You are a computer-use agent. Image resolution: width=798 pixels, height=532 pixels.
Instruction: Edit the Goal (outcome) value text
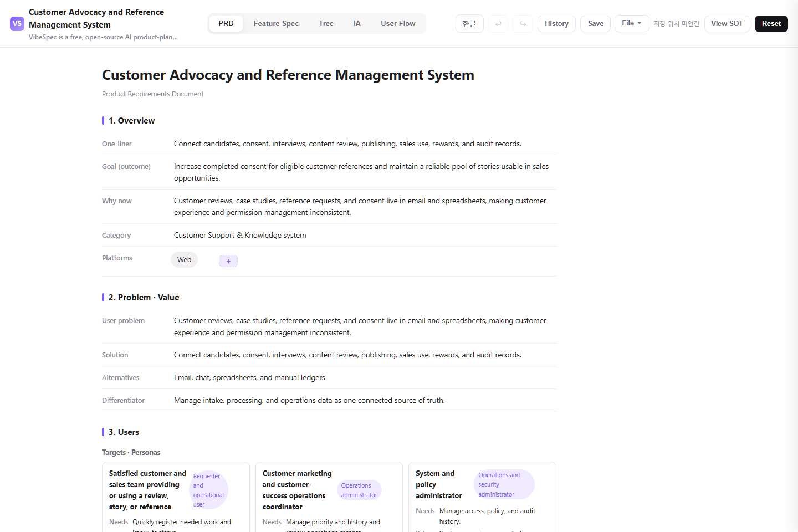[362, 172]
